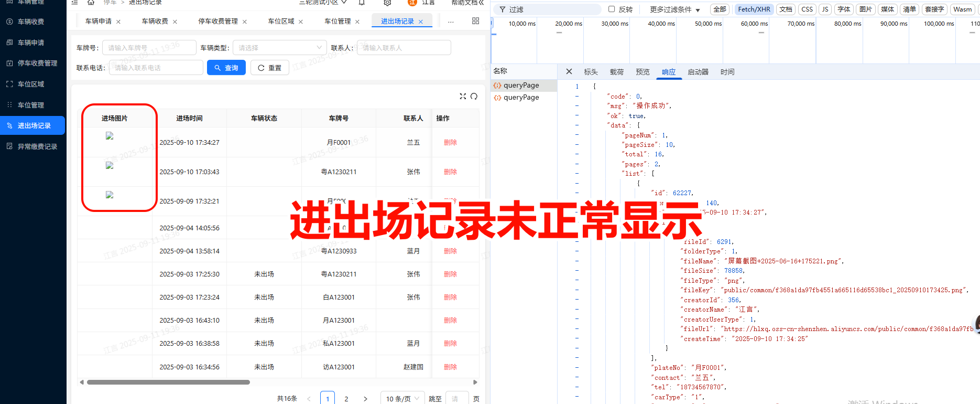Viewport: 980px width, 404px height.
Task: Close the 进出场记录 tab with its x
Action: pyautogui.click(x=421, y=22)
